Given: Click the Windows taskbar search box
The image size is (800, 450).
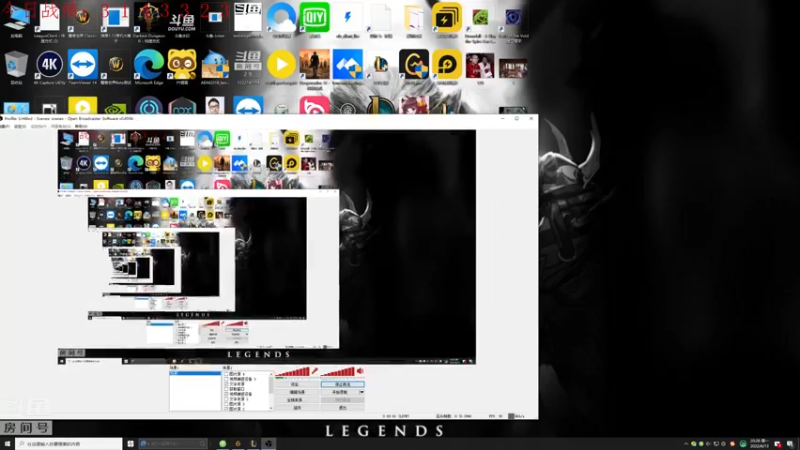Looking at the screenshot, I should [x=68, y=444].
